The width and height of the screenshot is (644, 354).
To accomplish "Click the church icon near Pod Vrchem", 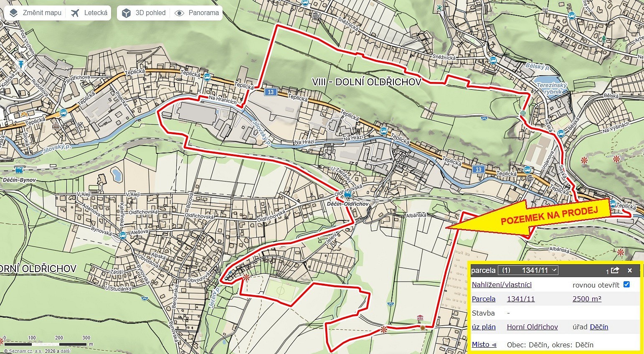I will (20, 64).
